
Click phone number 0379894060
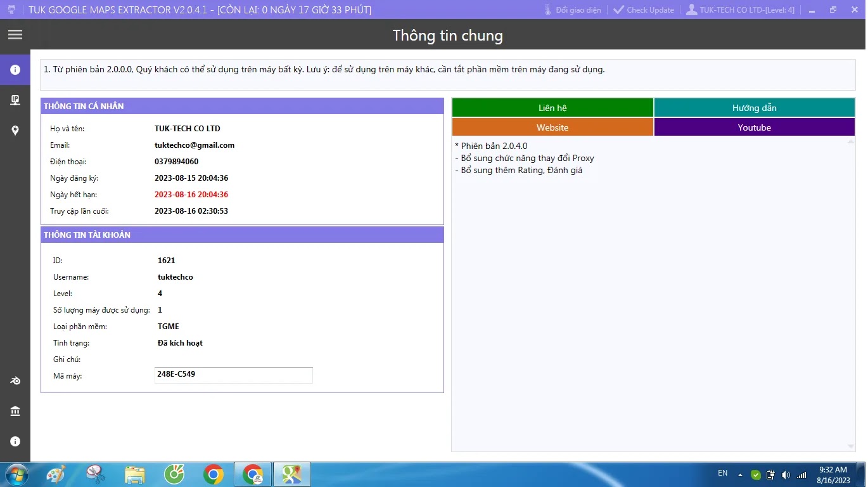point(177,162)
